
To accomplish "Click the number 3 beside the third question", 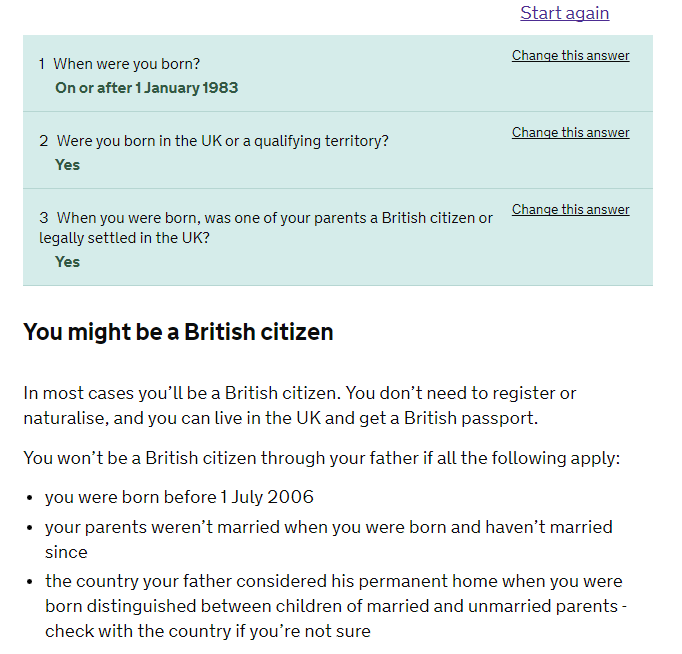I will pyautogui.click(x=43, y=218).
